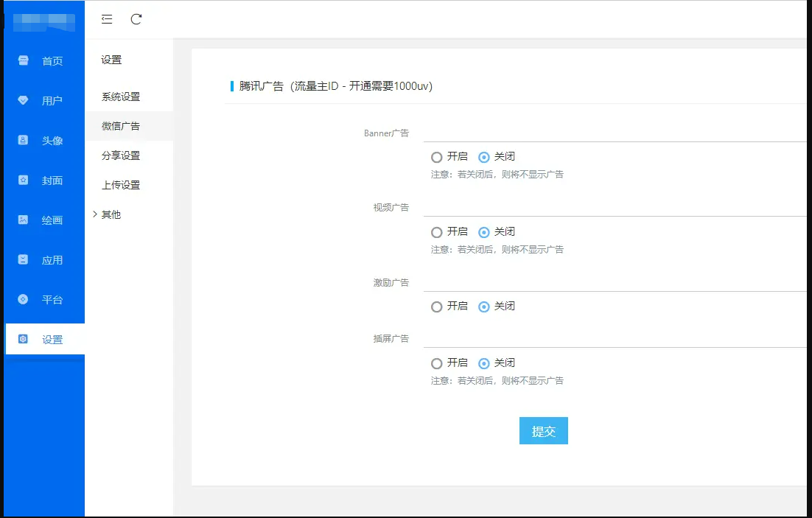This screenshot has height=518, width=812.
Task: Switch to the 绘画 menu label
Action: tap(52, 220)
